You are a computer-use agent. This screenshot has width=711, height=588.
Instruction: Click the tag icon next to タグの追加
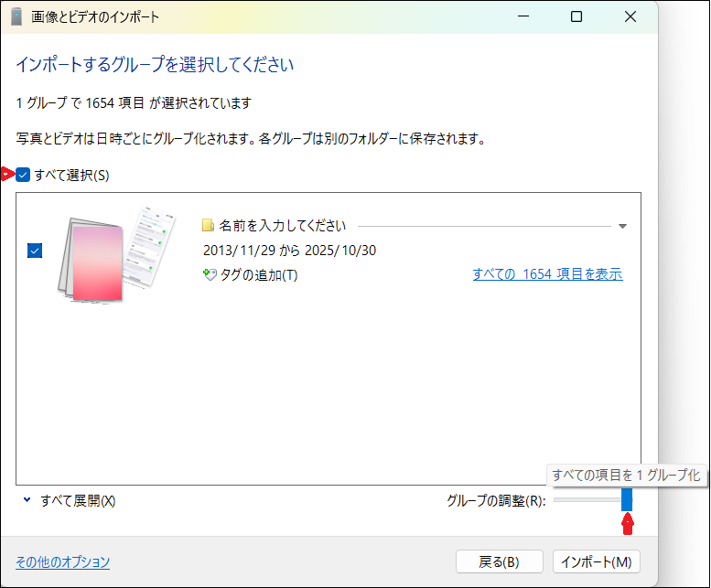click(210, 274)
